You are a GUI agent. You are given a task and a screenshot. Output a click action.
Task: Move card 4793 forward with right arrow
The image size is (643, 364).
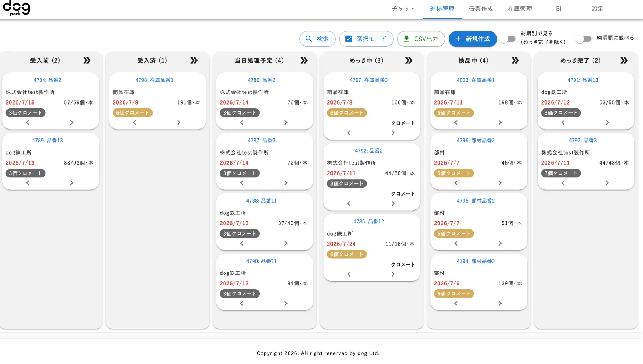point(607,183)
